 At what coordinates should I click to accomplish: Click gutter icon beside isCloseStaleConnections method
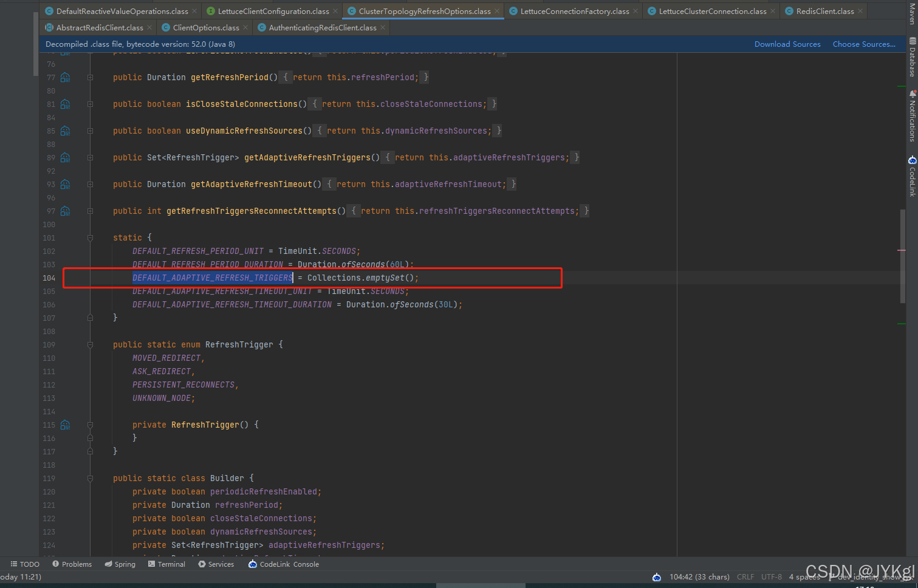coord(65,104)
